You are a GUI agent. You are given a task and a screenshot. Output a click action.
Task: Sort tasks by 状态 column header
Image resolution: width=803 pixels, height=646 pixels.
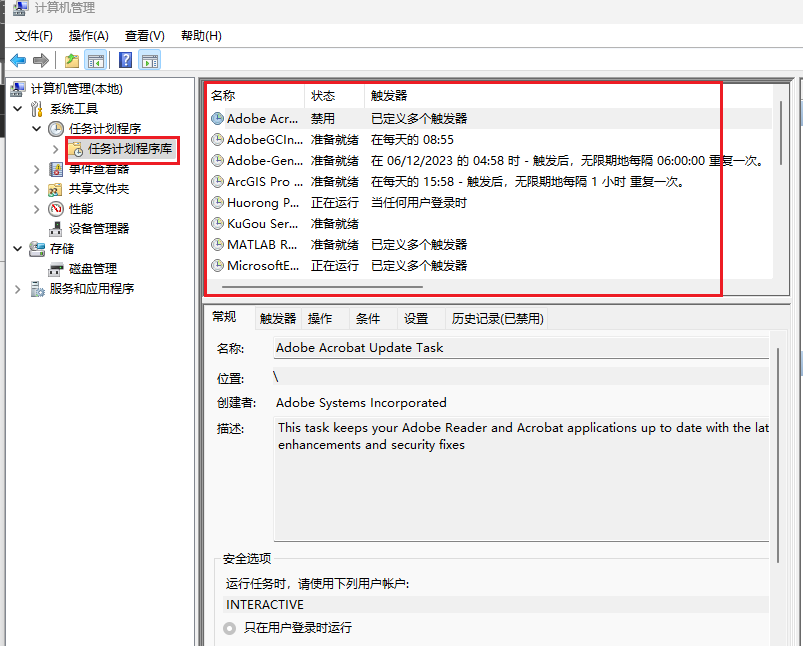click(323, 96)
